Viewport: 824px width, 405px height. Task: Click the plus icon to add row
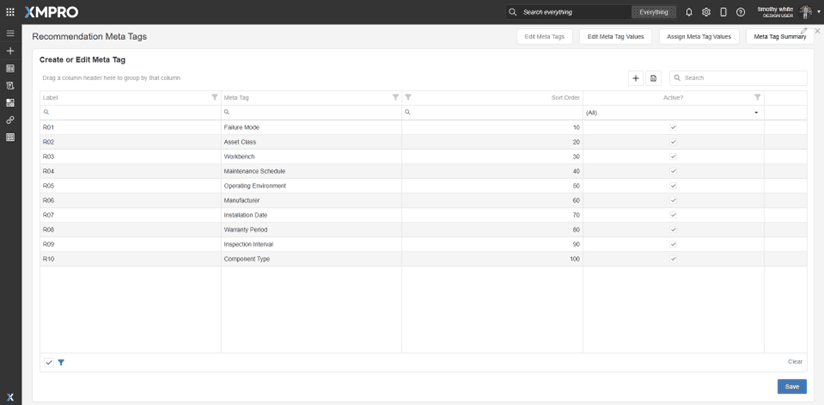(636, 78)
